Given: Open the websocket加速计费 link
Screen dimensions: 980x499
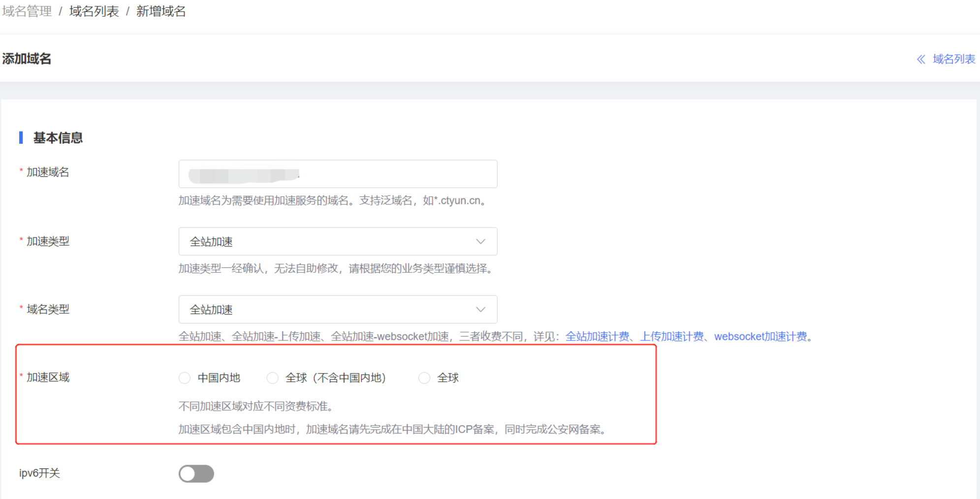Looking at the screenshot, I should click(x=761, y=336).
